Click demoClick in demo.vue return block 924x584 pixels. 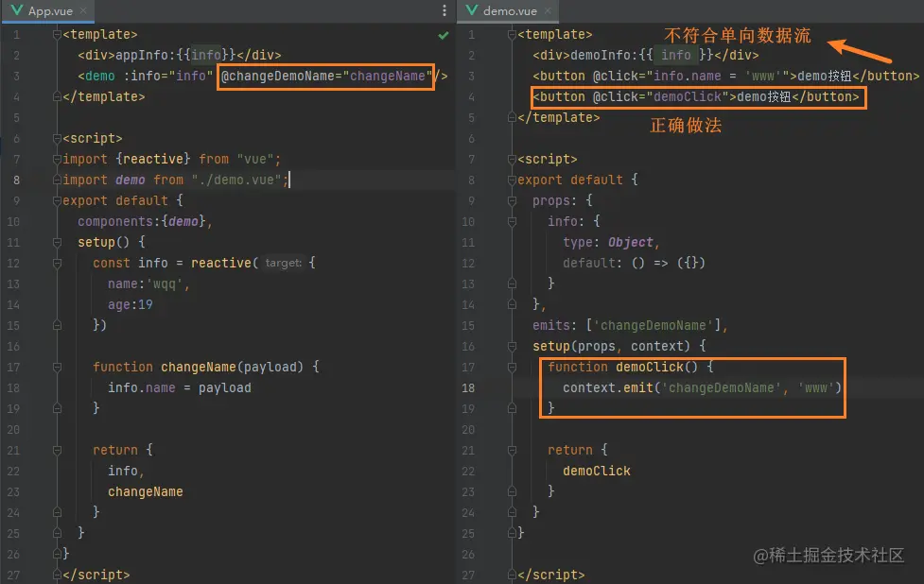(x=597, y=471)
